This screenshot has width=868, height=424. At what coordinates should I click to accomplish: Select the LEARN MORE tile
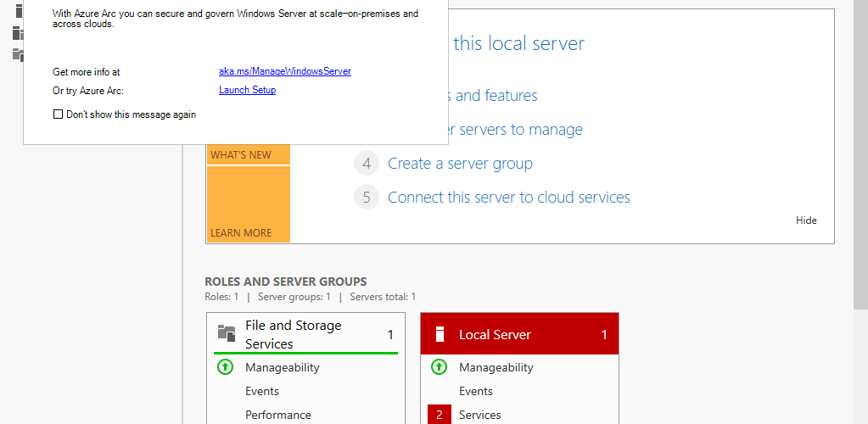[249, 204]
